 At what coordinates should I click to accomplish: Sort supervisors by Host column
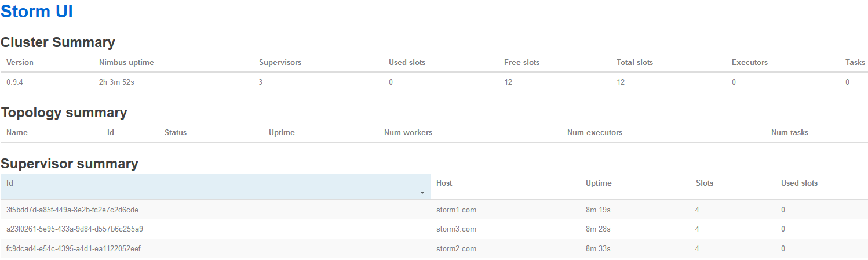[444, 183]
